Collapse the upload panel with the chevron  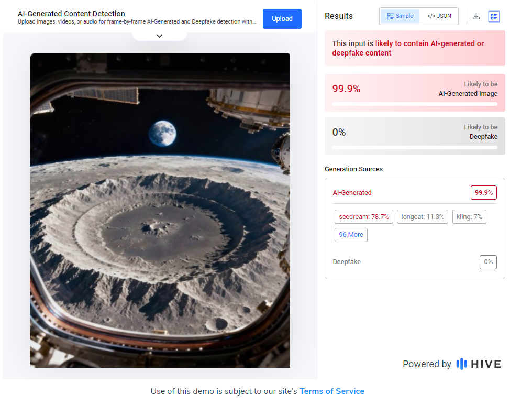coord(160,36)
